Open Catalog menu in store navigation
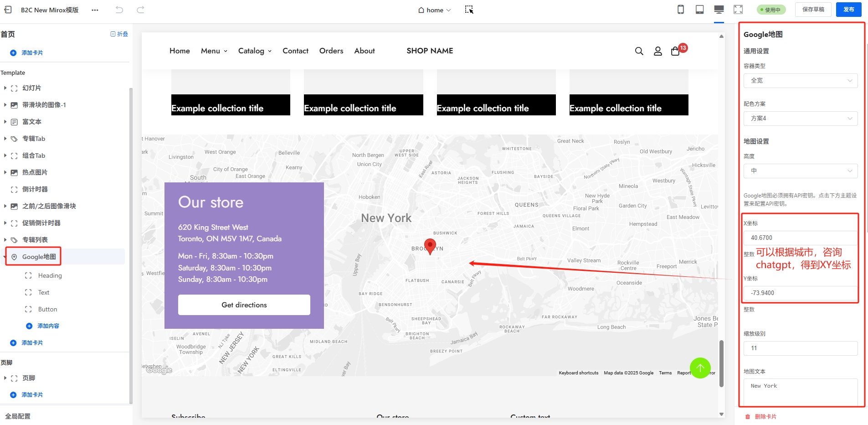Image resolution: width=868 pixels, height=425 pixels. [x=255, y=51]
